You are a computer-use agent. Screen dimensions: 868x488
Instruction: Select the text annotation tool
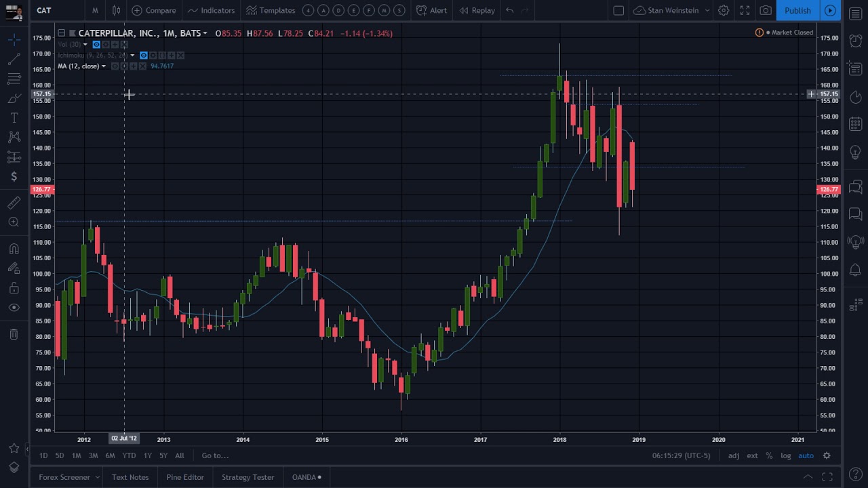(14, 118)
